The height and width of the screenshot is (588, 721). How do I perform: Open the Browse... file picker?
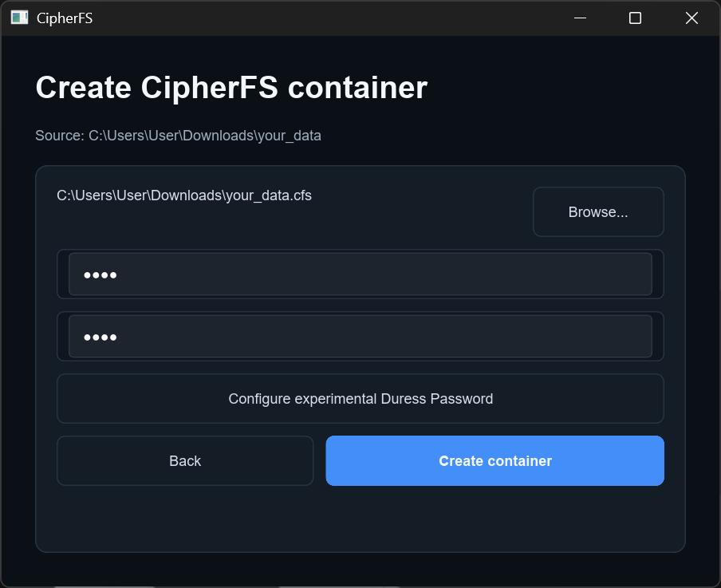click(x=598, y=211)
